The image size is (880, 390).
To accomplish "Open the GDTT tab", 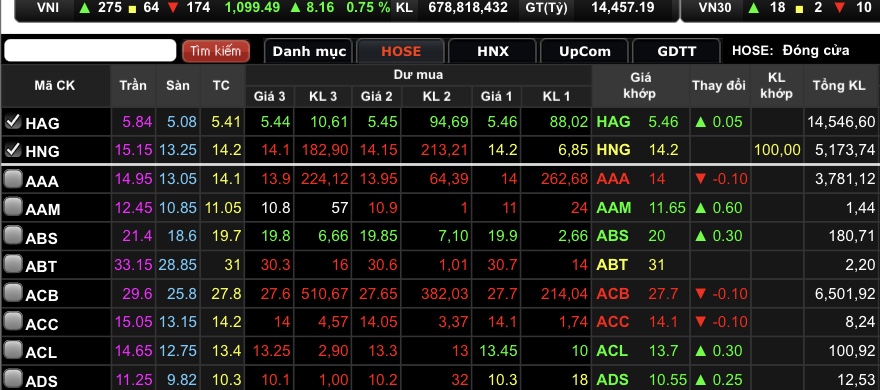I will (x=676, y=51).
